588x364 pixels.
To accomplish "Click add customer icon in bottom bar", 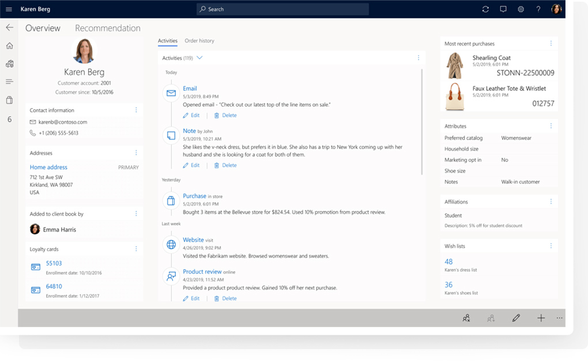I will [491, 318].
